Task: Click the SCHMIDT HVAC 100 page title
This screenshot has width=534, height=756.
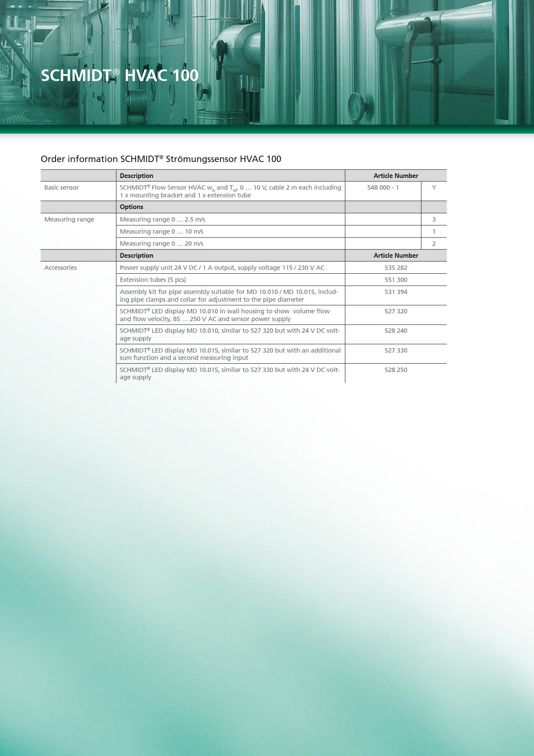Action: tap(119, 75)
